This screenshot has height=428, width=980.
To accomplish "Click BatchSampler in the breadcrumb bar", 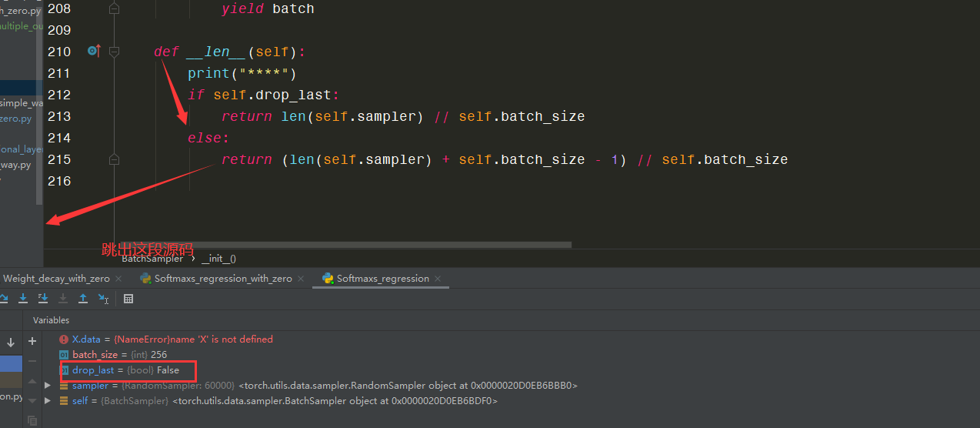I will point(152,259).
